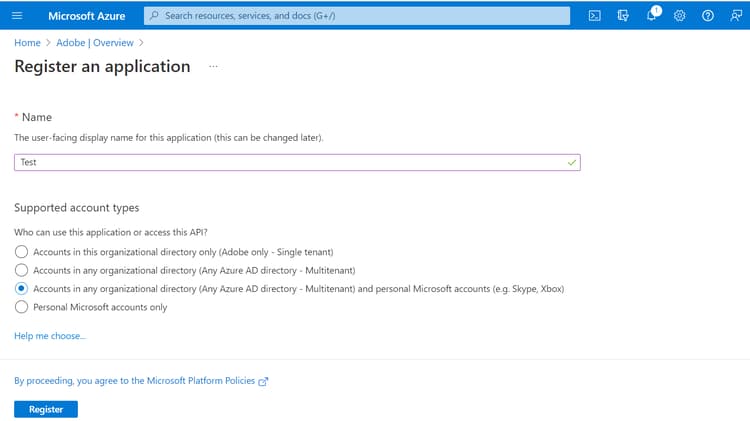The height and width of the screenshot is (421, 750).
Task: Launch Cloud Shell from the top bar
Action: tap(594, 16)
